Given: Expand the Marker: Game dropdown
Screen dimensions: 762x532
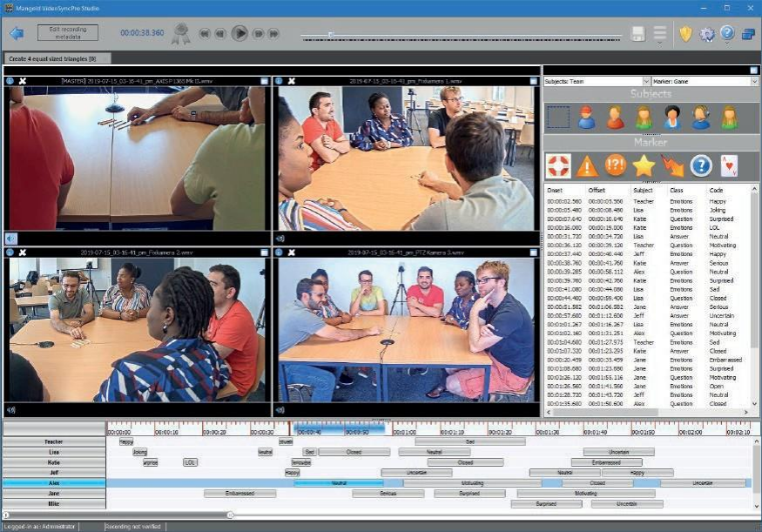Looking at the screenshot, I should [704, 81].
